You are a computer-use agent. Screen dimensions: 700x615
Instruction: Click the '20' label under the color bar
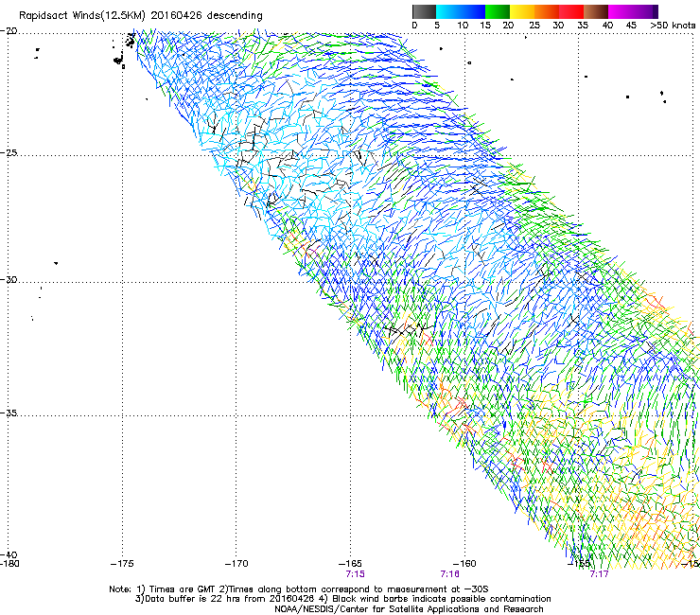point(508,26)
